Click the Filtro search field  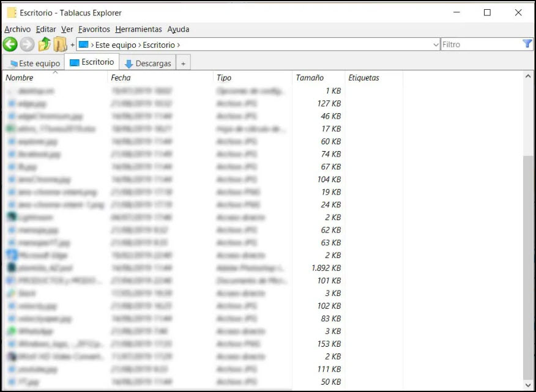pos(480,45)
